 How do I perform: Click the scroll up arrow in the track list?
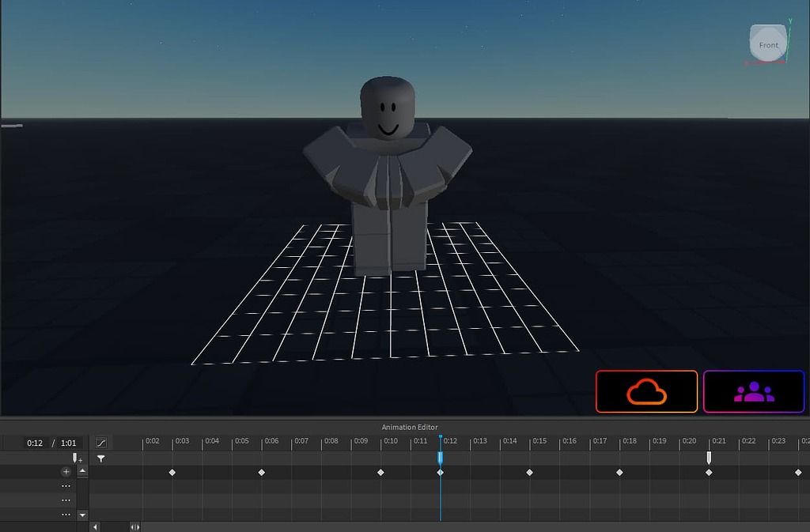(x=82, y=472)
